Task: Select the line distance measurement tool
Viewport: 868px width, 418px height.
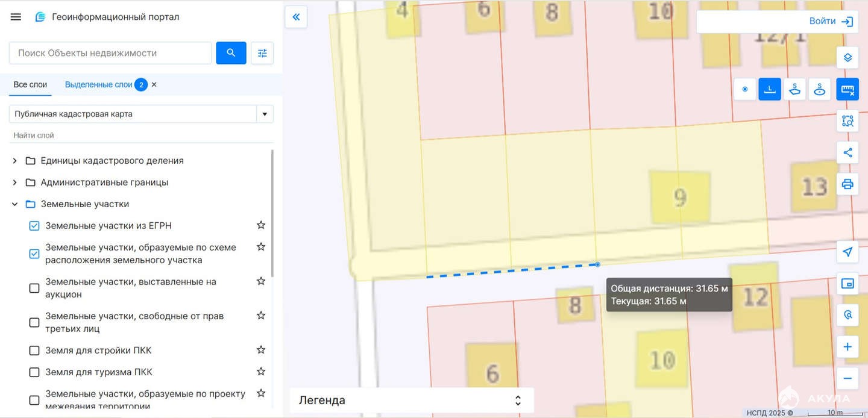Action: coord(770,90)
